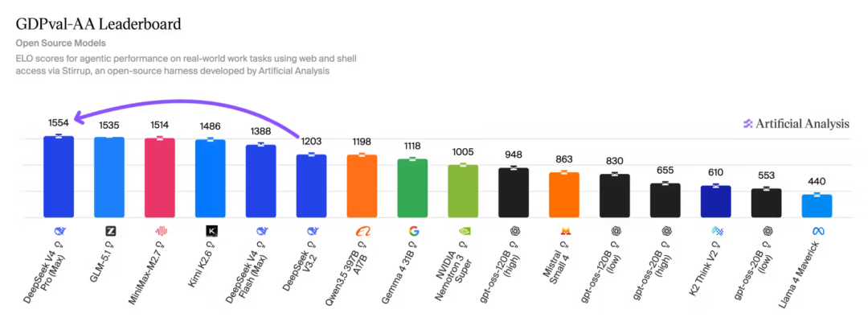Image resolution: width=868 pixels, height=334 pixels.
Task: Click the green Gemma 4 31B bar
Action: [x=413, y=188]
